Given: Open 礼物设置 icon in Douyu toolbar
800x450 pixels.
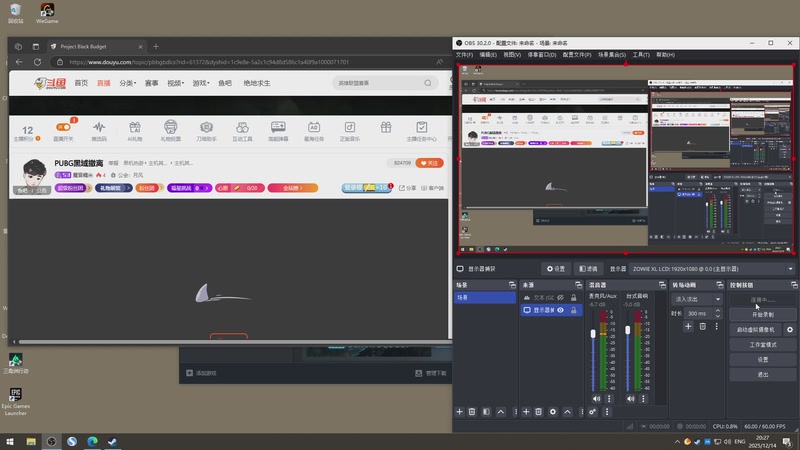Looking at the screenshot, I should [x=170, y=131].
